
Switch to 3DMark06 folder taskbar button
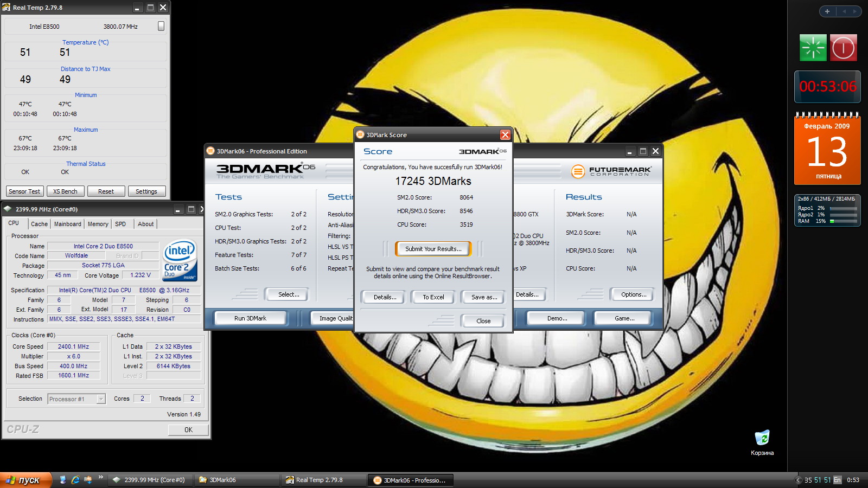click(x=237, y=480)
